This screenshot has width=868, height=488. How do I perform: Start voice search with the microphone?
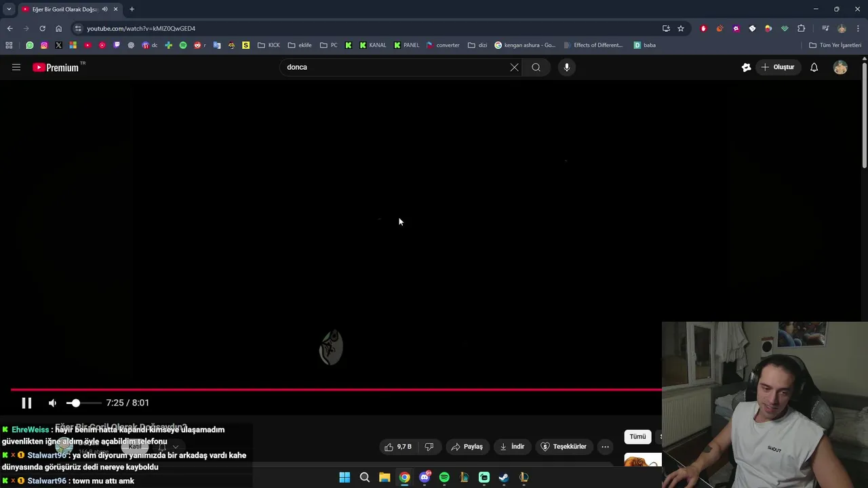pos(567,67)
